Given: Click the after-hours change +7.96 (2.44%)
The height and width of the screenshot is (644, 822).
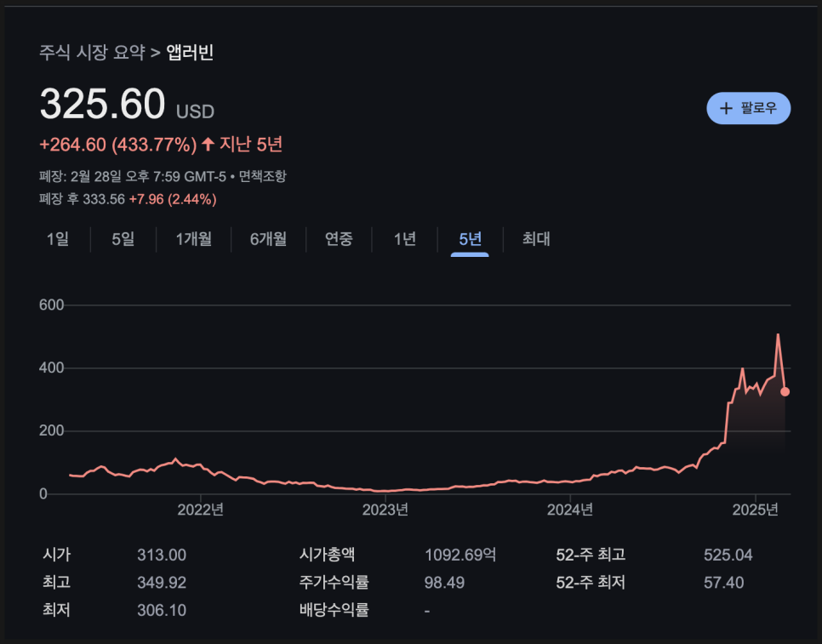Looking at the screenshot, I should (x=173, y=199).
